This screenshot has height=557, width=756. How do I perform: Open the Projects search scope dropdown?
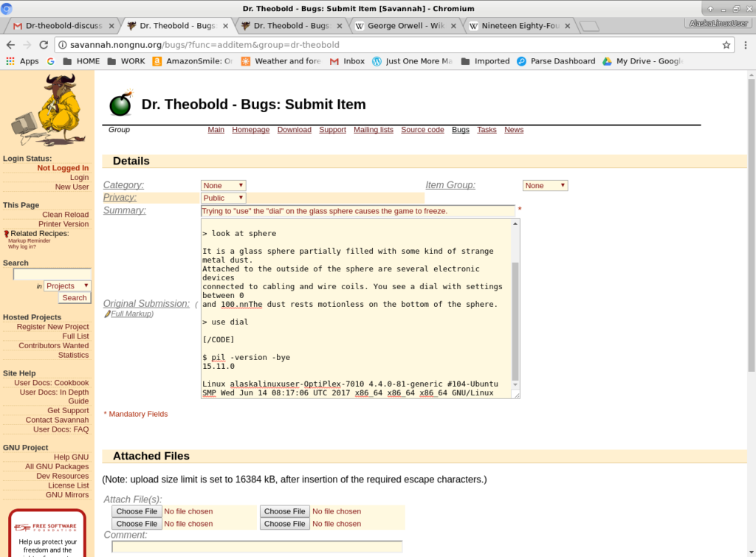(67, 286)
